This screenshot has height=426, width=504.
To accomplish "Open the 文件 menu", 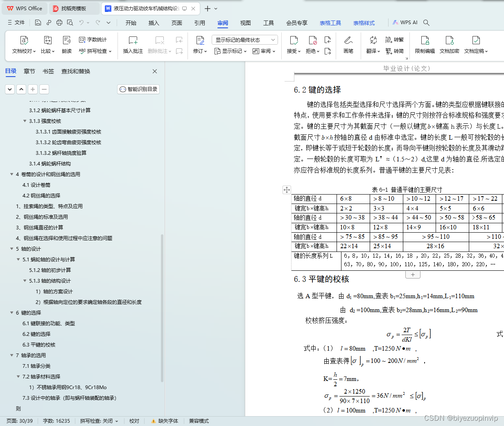I will tap(16, 23).
